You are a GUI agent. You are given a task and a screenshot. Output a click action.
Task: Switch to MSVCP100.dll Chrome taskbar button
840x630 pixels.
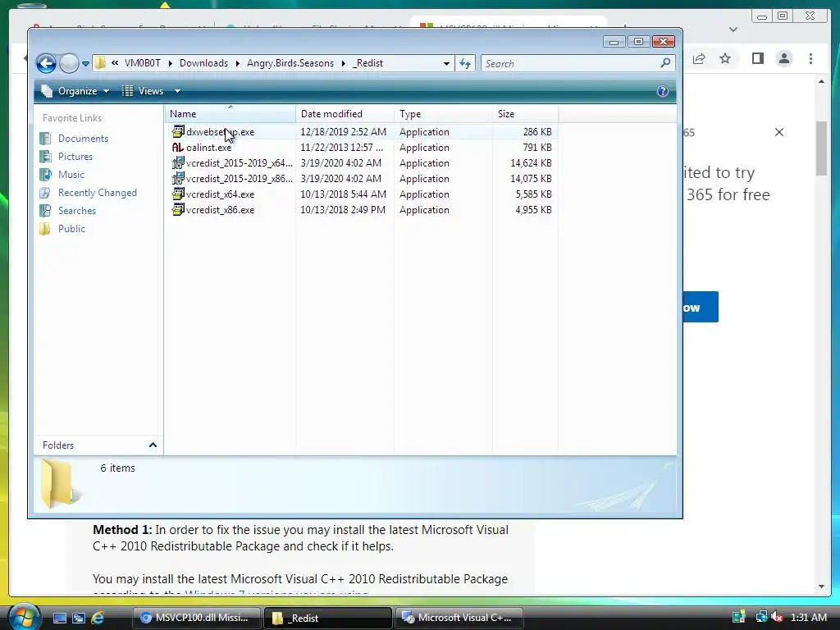196,619
